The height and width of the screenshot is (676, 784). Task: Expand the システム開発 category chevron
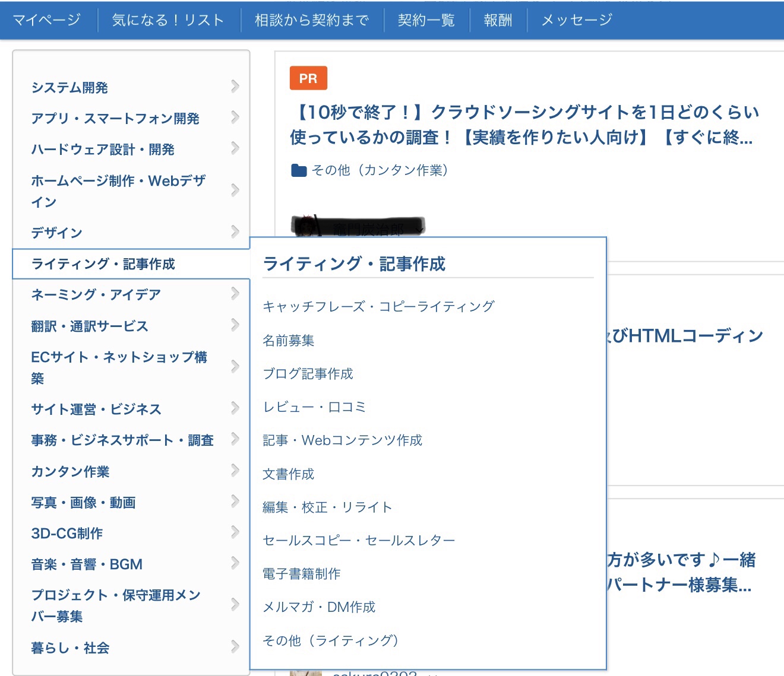tap(235, 87)
